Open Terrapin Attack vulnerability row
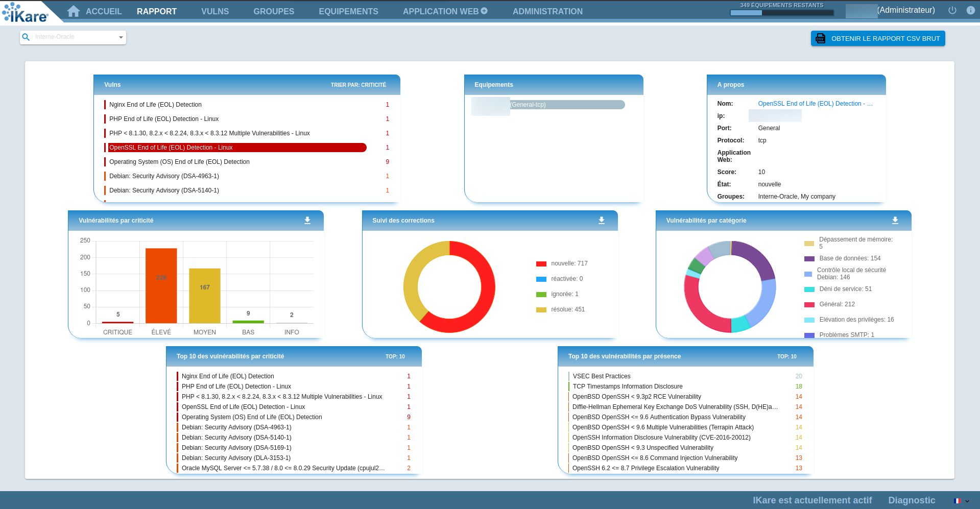 pyautogui.click(x=685, y=427)
